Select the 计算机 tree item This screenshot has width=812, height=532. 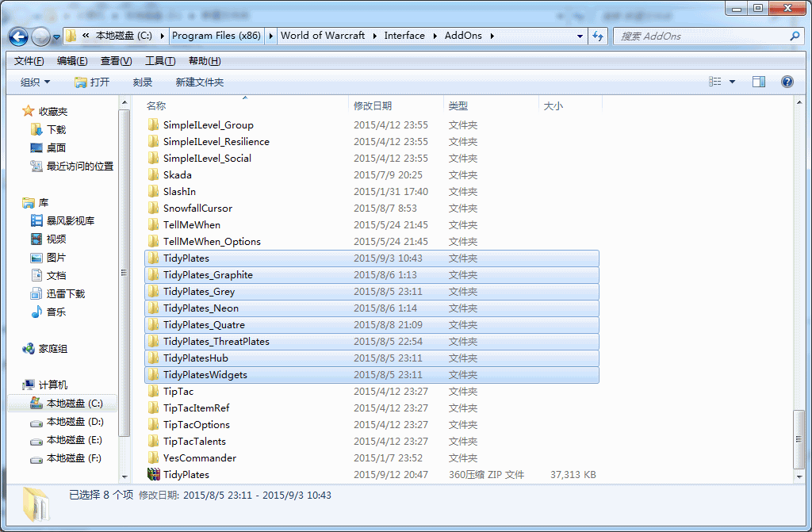(53, 385)
